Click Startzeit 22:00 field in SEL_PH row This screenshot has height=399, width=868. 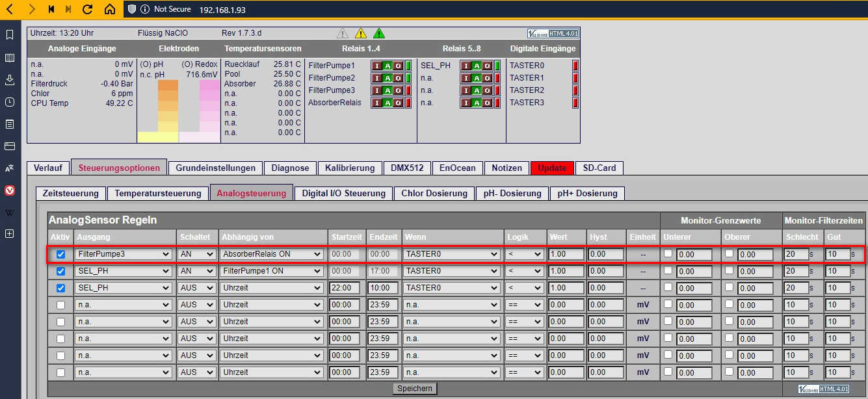(x=345, y=288)
